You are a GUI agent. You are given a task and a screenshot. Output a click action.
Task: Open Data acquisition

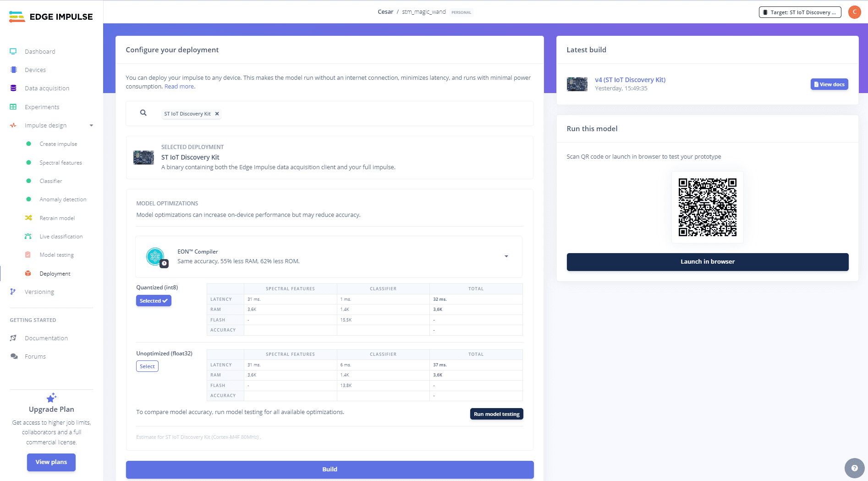point(47,88)
